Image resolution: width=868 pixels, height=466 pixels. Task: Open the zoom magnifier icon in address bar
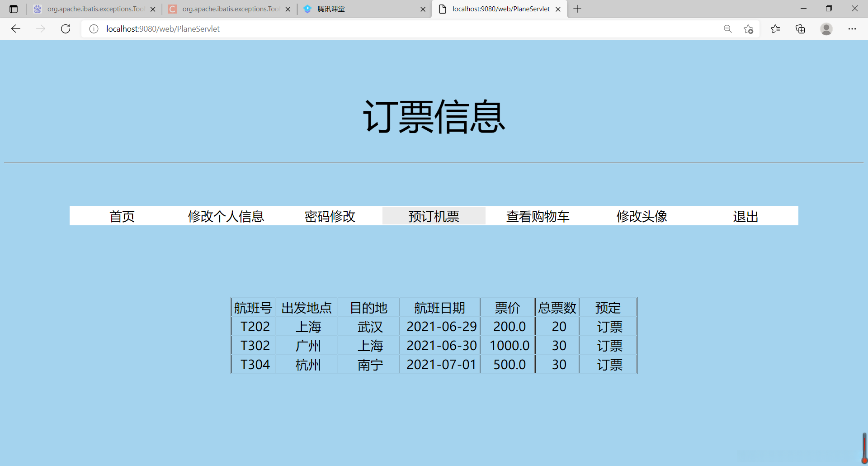point(727,29)
